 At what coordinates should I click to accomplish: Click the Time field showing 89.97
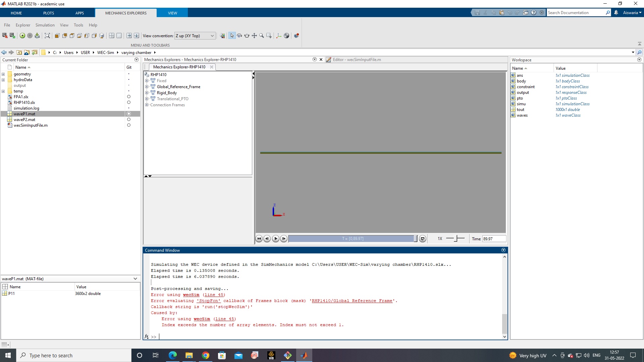[x=493, y=239]
